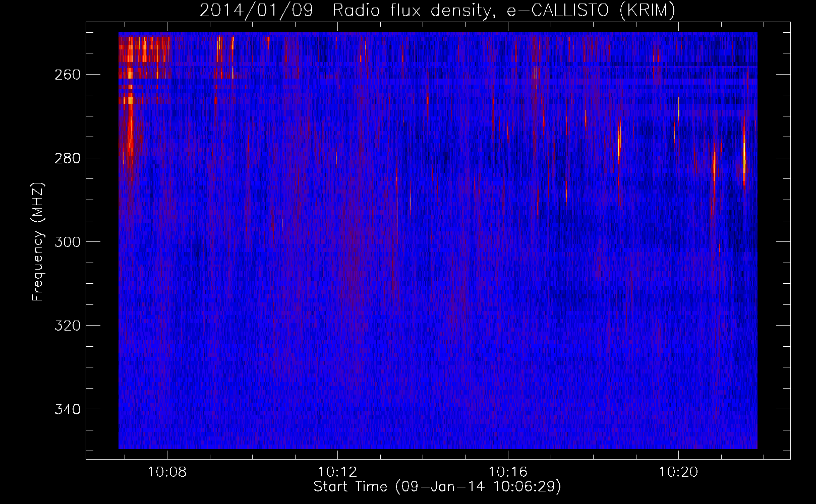
Task: Click the 10:08 time tick label
Action: [x=167, y=472]
